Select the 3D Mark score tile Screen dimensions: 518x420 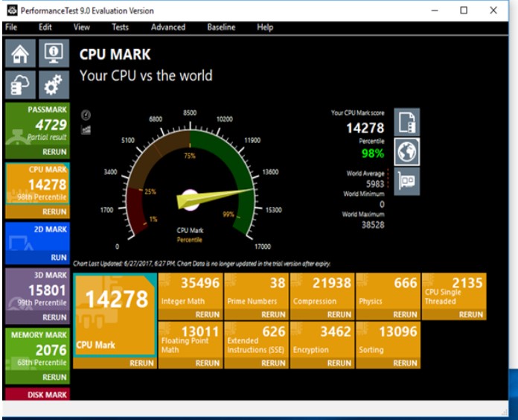(37, 290)
